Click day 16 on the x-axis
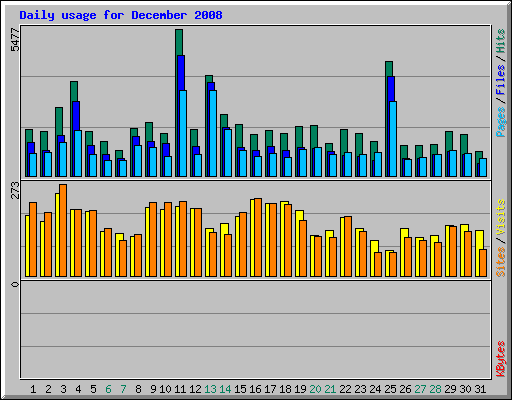The height and width of the screenshot is (400, 512). [255, 389]
